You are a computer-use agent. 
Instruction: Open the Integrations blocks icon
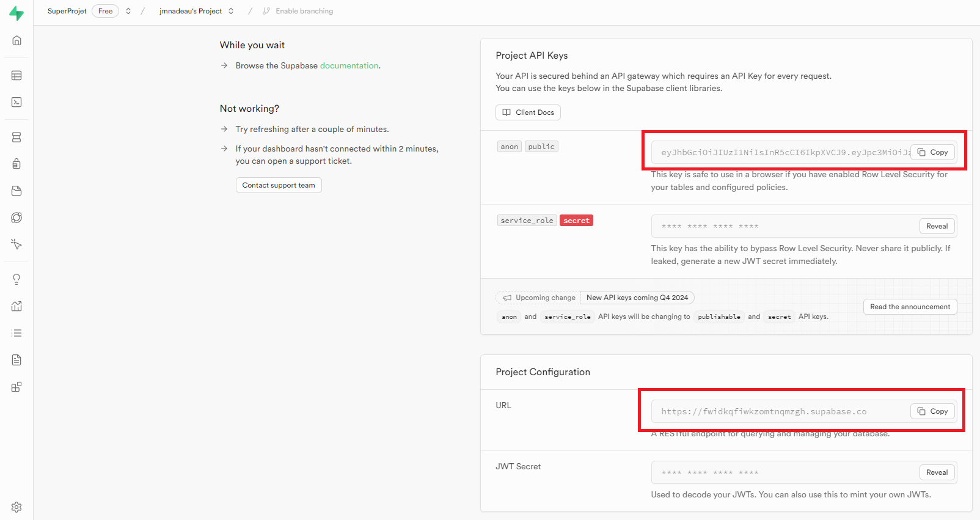(x=16, y=387)
